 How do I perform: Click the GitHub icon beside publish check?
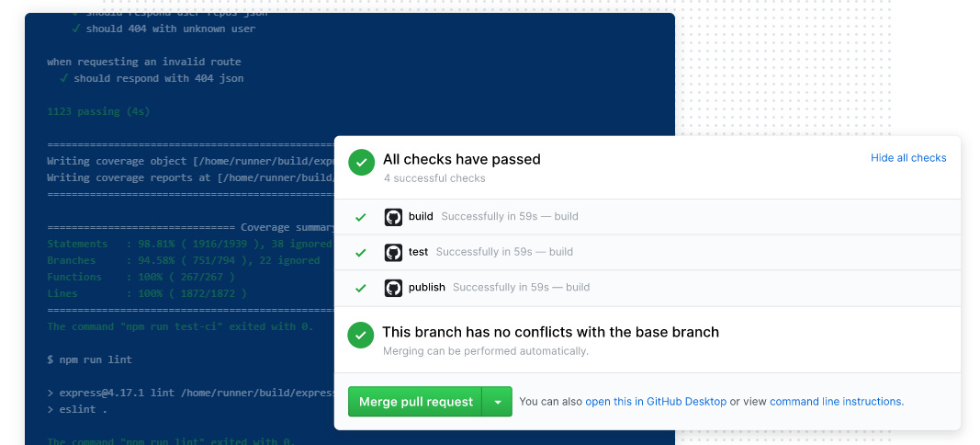coord(393,288)
